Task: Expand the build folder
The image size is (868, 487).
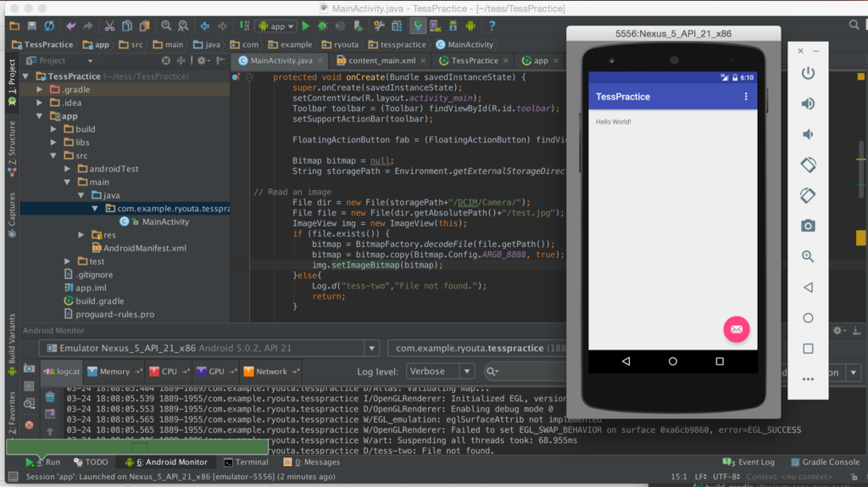Action: click(53, 129)
